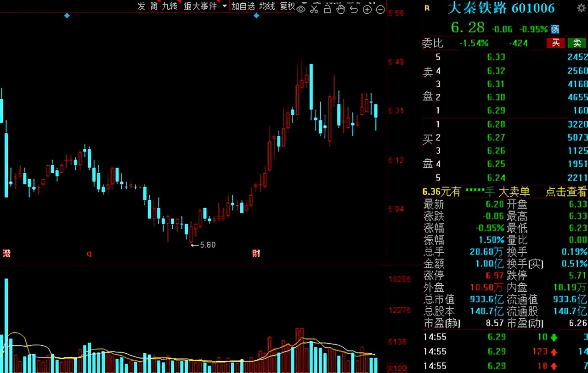Toggle the 均线 moving average option
The image size is (588, 373).
267,6
